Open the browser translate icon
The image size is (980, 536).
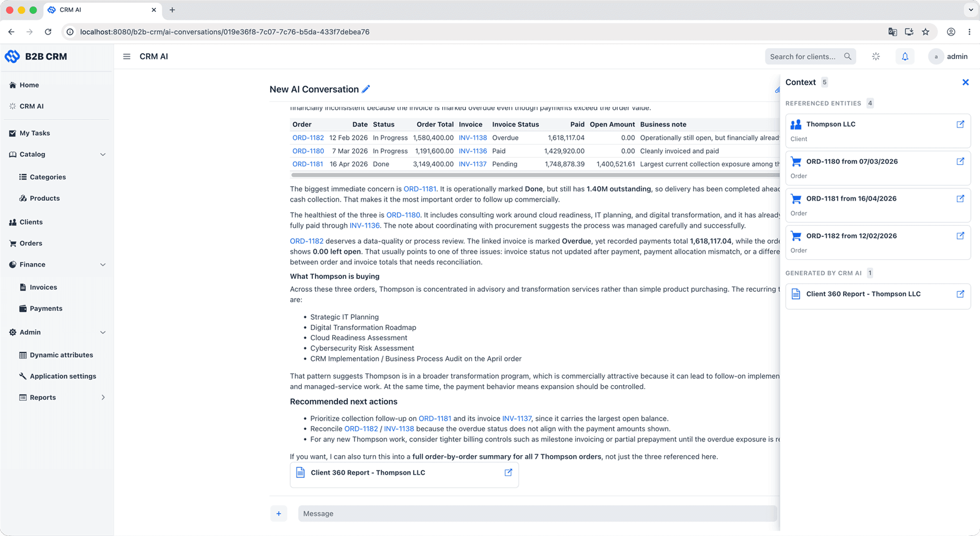892,32
